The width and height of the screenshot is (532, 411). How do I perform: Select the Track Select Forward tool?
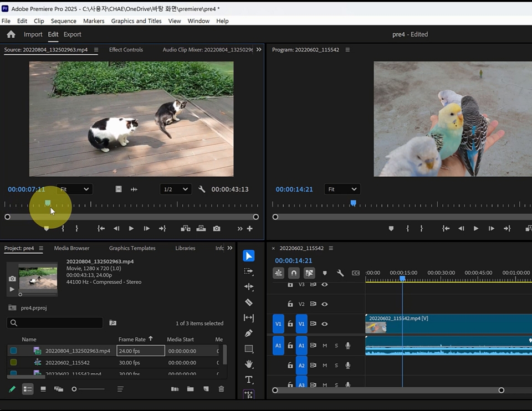pos(249,271)
